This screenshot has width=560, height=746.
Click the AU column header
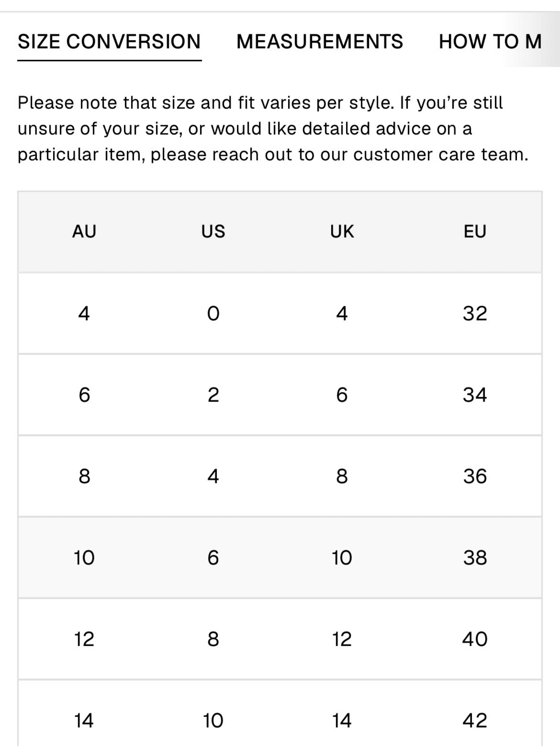click(84, 231)
